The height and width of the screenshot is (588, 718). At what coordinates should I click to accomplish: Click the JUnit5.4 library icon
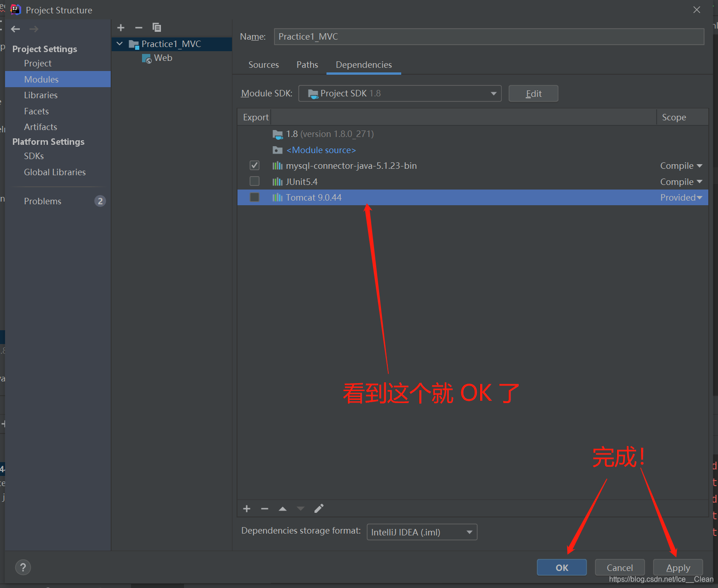coord(277,182)
